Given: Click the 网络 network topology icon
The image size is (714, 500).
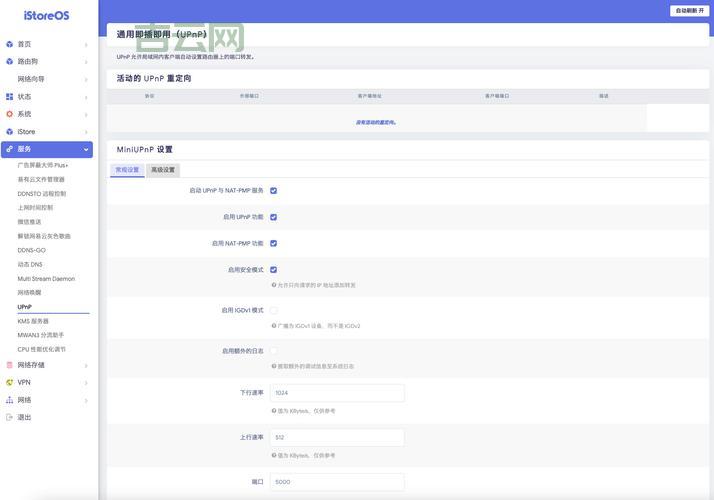Looking at the screenshot, I should coord(10,400).
